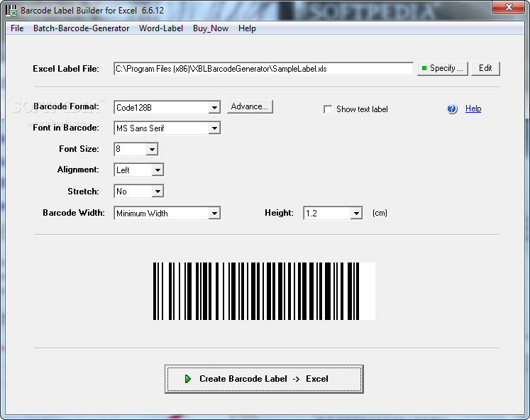Image resolution: width=530 pixels, height=420 pixels.
Task: Follow the blue Help link
Action: coord(473,109)
